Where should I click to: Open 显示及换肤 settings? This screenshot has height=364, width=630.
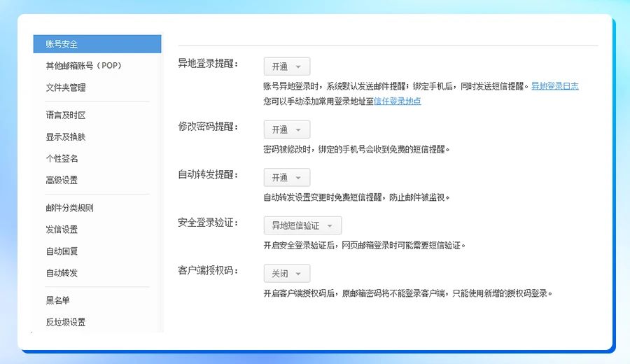click(x=66, y=136)
